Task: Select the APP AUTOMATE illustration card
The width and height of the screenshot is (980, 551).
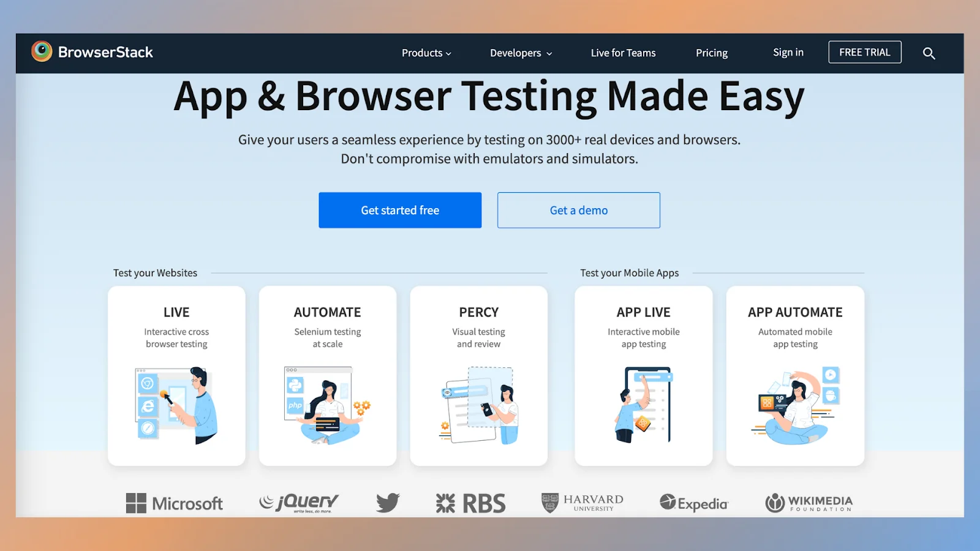Action: (795, 375)
